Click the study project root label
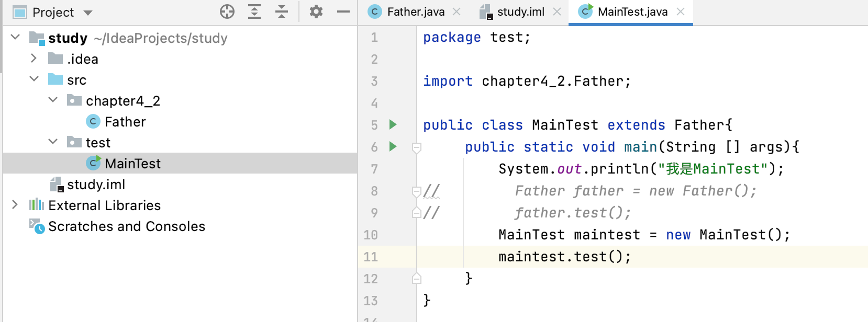This screenshot has height=322, width=868. point(68,38)
